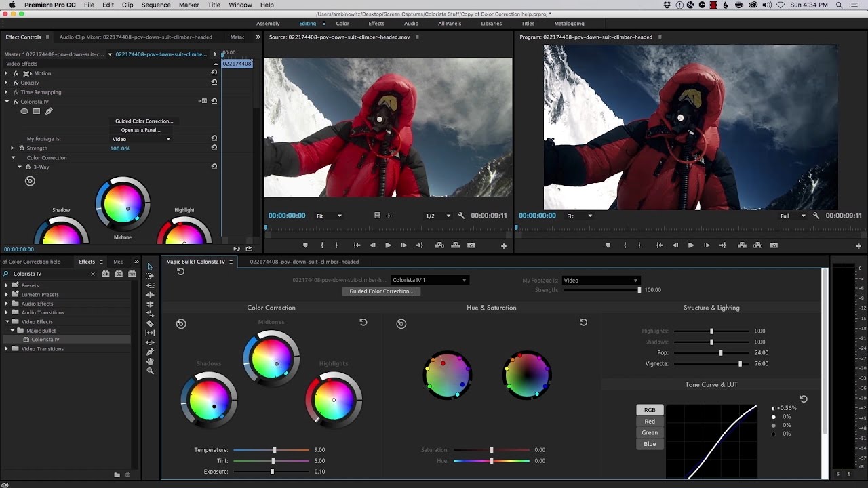
Task: Open My footage is Video dropdown
Action: pyautogui.click(x=141, y=139)
